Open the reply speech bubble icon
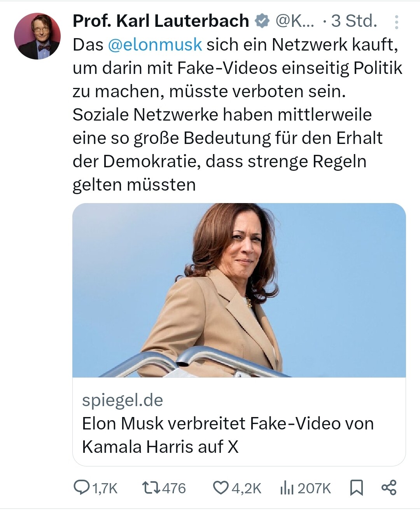The width and height of the screenshot is (420, 510). click(x=82, y=487)
